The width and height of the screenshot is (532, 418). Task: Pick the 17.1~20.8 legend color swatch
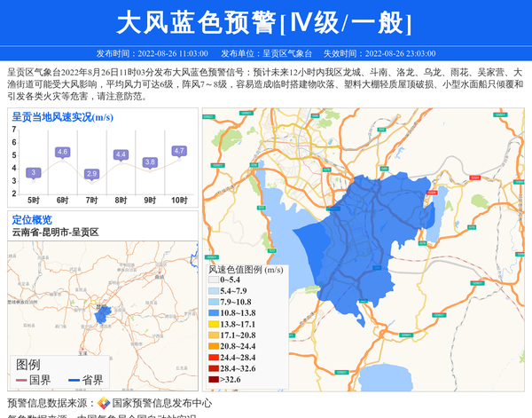(213, 335)
